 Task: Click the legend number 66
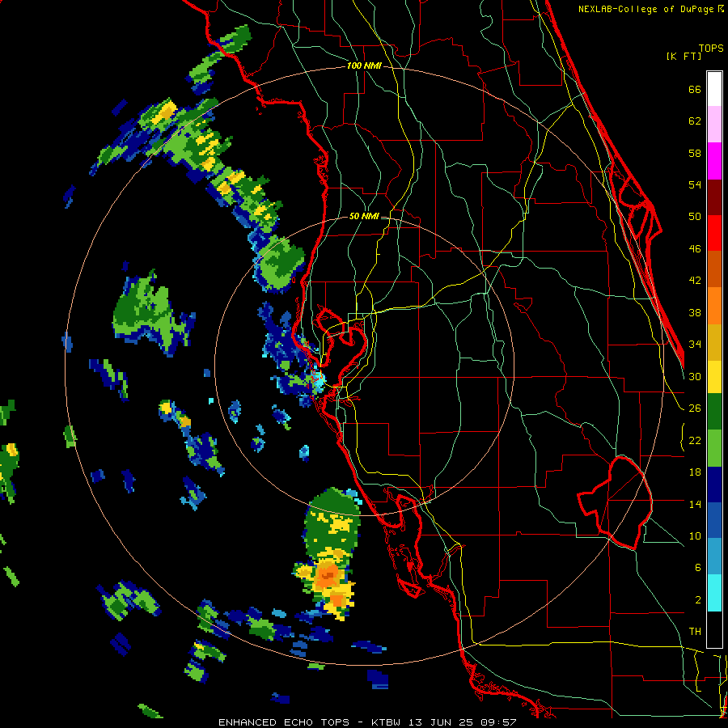pyautogui.click(x=695, y=90)
